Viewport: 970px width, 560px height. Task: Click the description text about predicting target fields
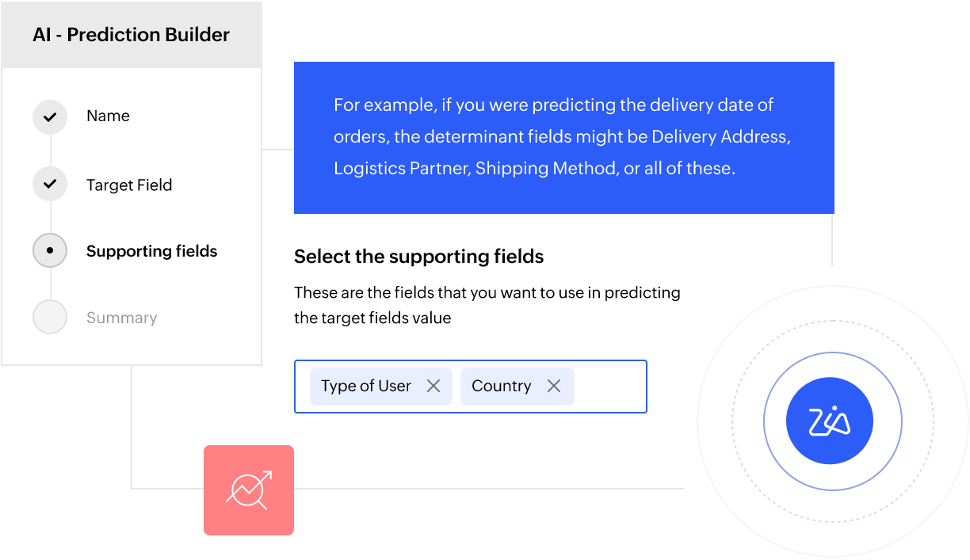coord(487,305)
